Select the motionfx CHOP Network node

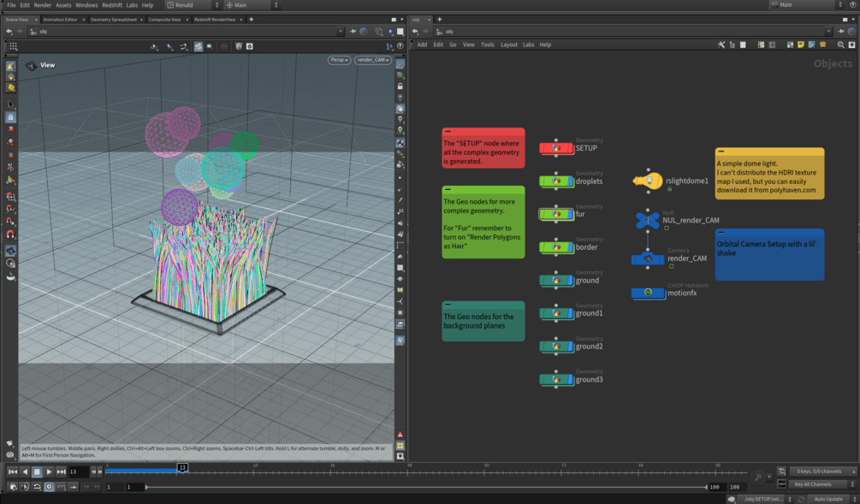tap(648, 293)
